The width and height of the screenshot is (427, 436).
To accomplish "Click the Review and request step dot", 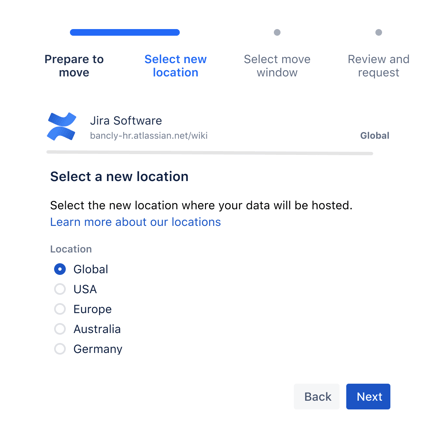I will 378,32.
